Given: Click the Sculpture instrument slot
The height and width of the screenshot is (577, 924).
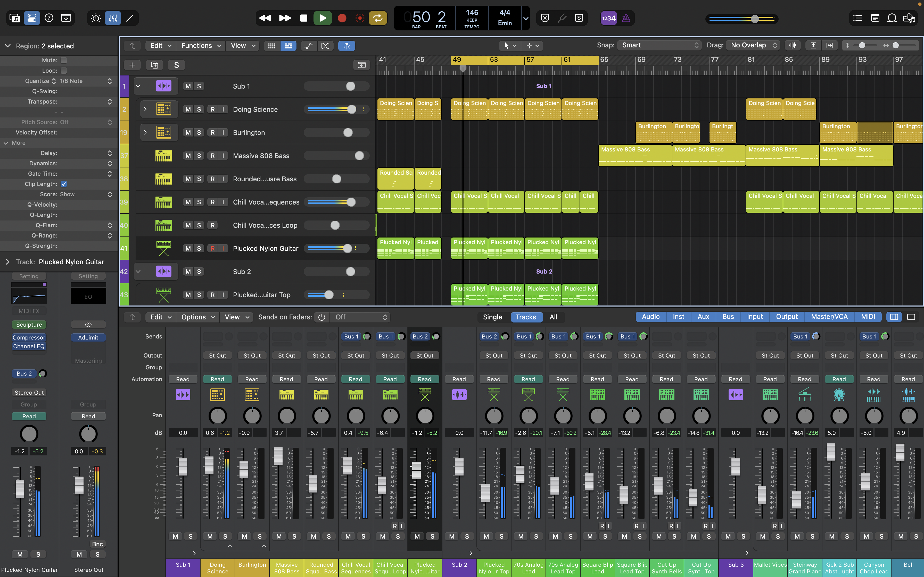Looking at the screenshot, I should [29, 325].
